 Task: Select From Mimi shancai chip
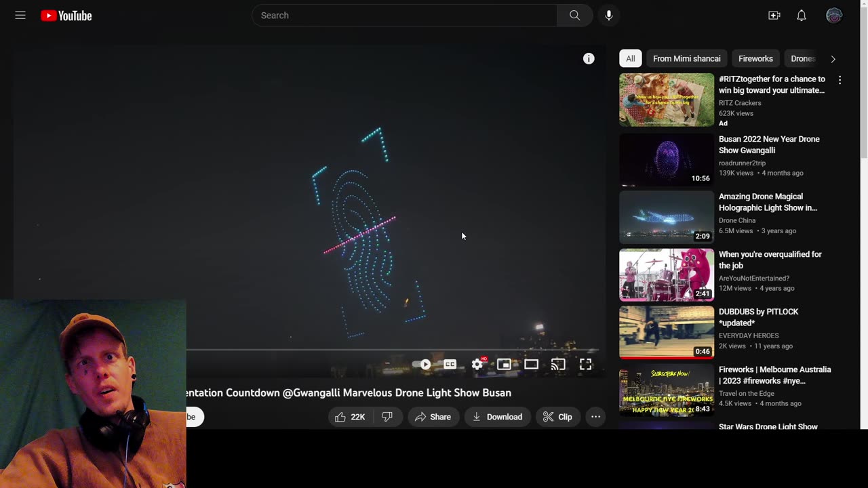tap(686, 58)
